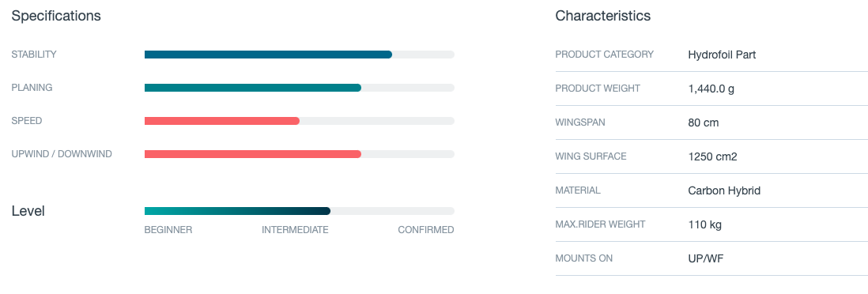Select the Confirmed level label
Image resolution: width=868 pixels, height=294 pixels.
(x=425, y=230)
